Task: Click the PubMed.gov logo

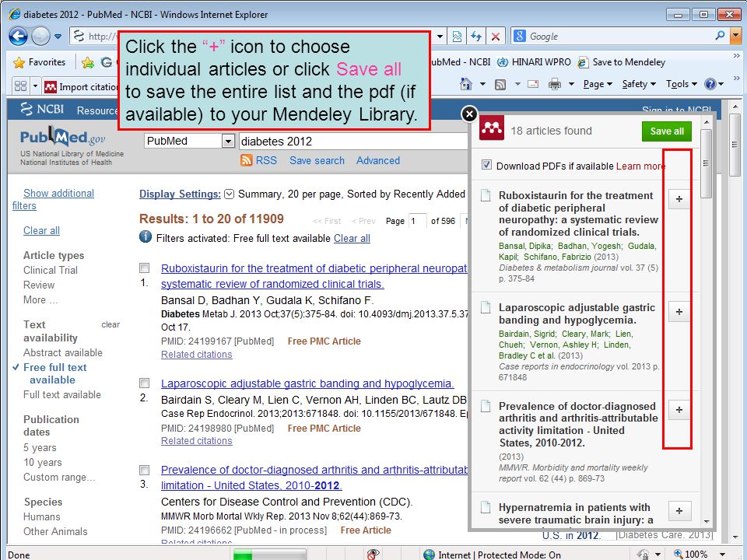Action: 62,137
